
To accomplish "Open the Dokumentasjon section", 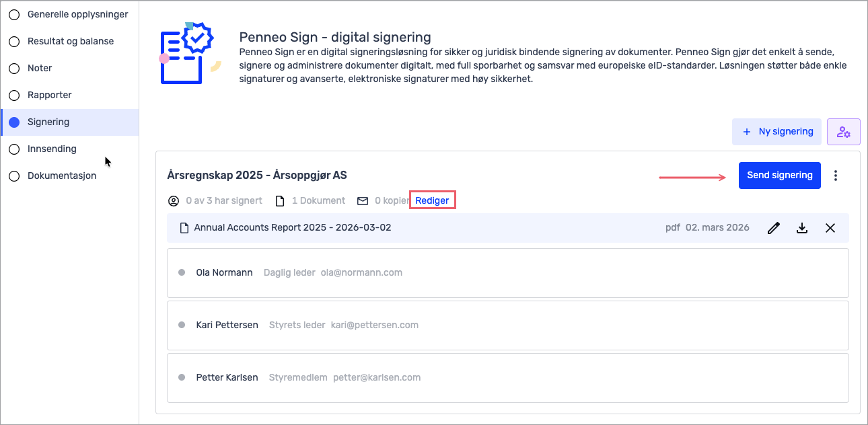I will pyautogui.click(x=61, y=176).
